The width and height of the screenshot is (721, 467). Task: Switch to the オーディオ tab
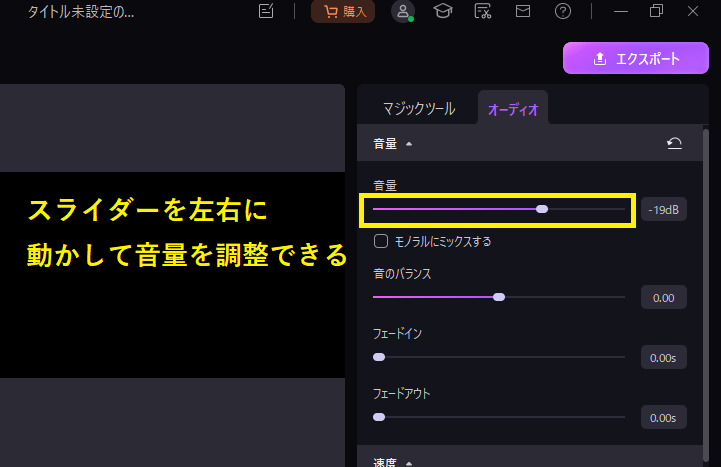pyautogui.click(x=513, y=109)
